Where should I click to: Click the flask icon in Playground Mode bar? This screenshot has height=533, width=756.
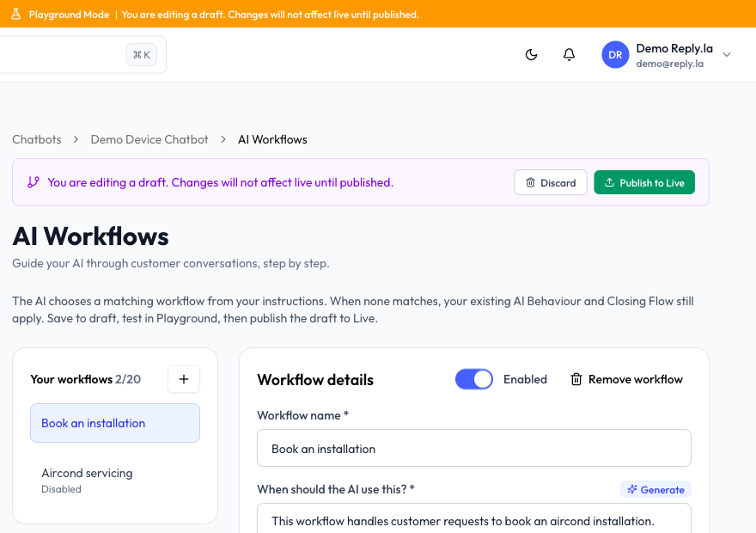pyautogui.click(x=16, y=14)
